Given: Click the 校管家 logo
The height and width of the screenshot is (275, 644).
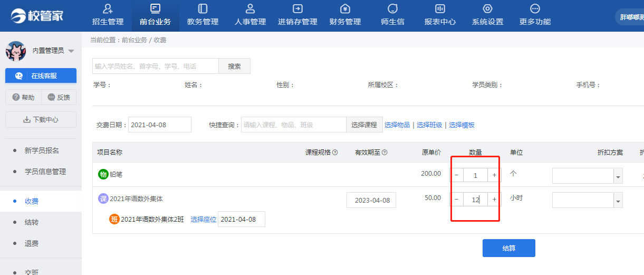Looking at the screenshot, I should coord(37,15).
